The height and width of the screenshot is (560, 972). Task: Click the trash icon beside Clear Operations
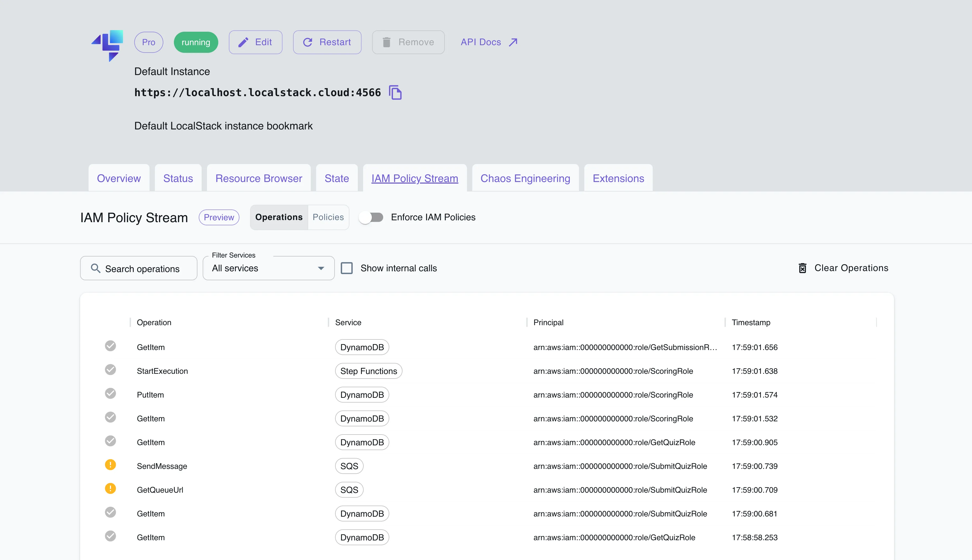(803, 268)
